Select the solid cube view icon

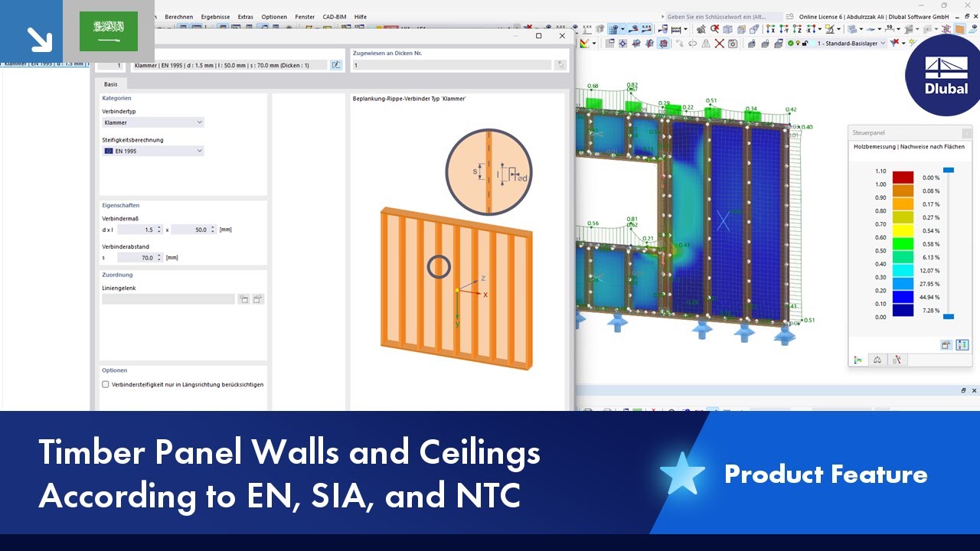[x=727, y=29]
